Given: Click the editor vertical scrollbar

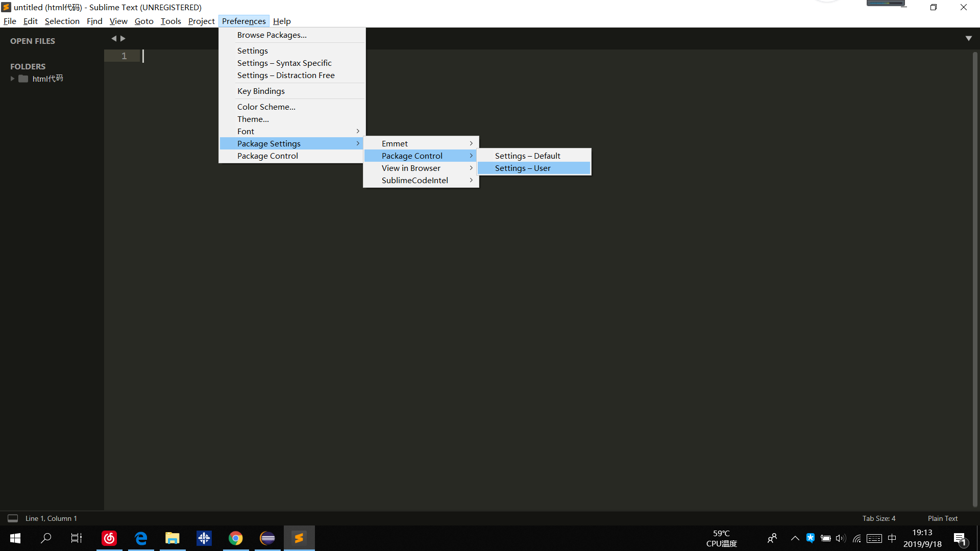Looking at the screenshot, I should pos(975,280).
